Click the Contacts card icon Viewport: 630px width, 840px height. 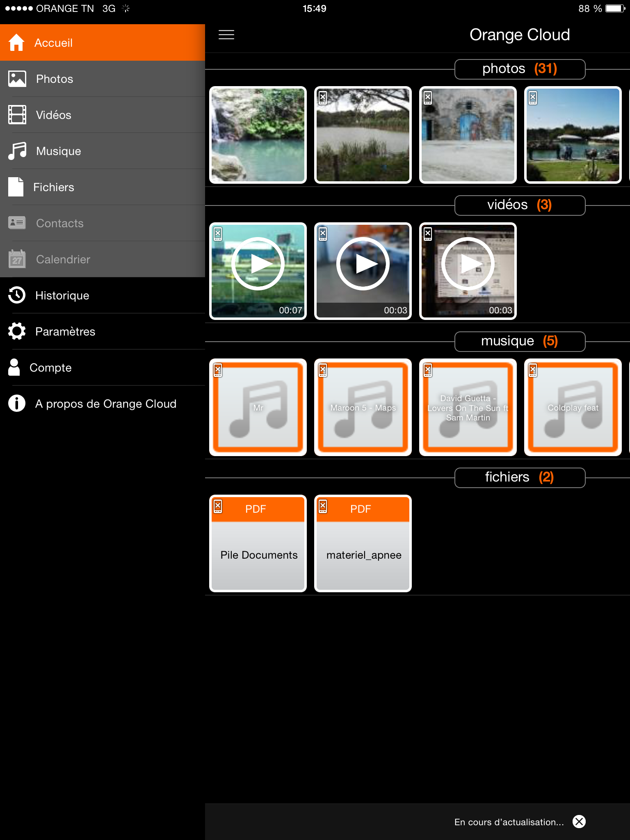point(17,223)
